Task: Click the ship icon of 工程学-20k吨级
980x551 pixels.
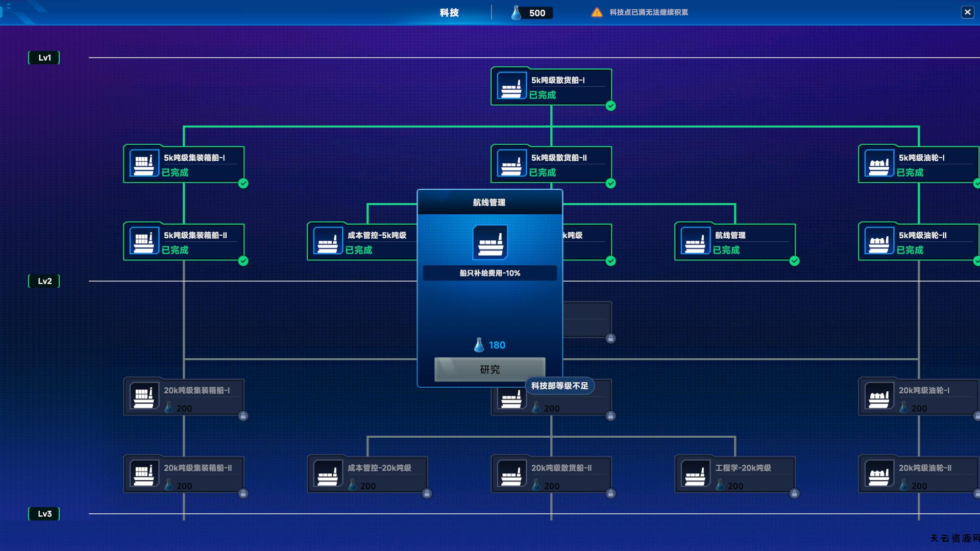Action: [x=695, y=474]
